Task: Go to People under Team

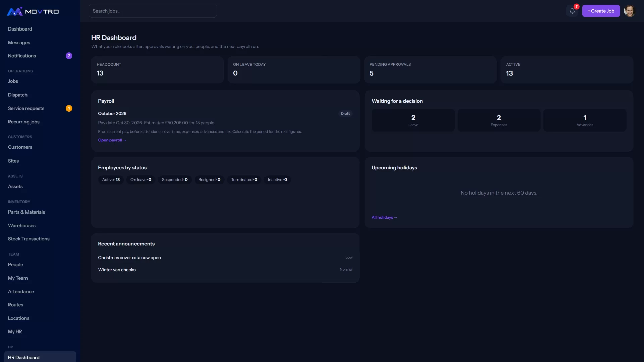Action: (40, 264)
